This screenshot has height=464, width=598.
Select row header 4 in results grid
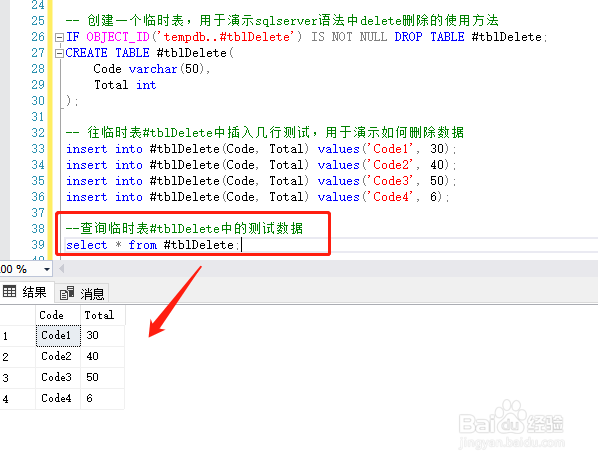(x=18, y=399)
